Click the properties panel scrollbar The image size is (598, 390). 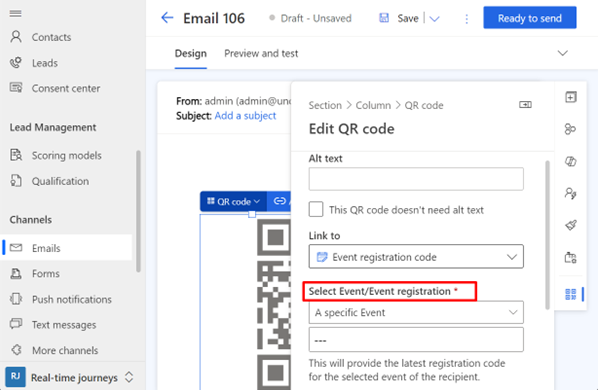pyautogui.click(x=548, y=235)
